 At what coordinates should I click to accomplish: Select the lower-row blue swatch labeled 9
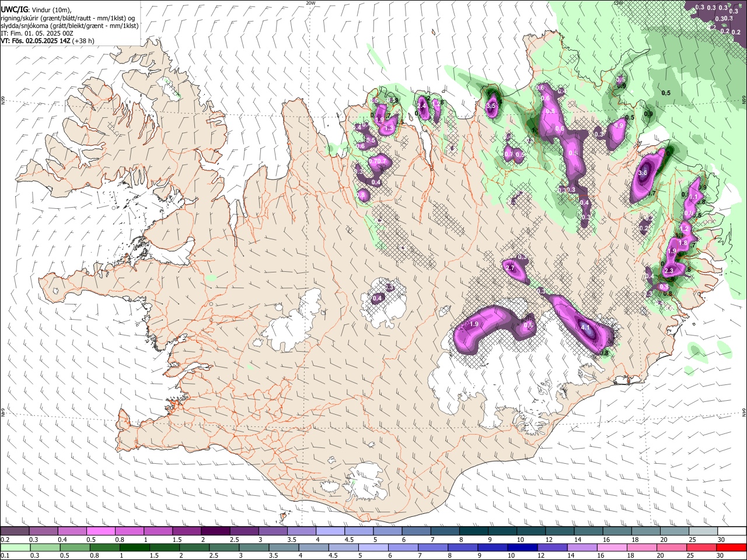(493, 547)
